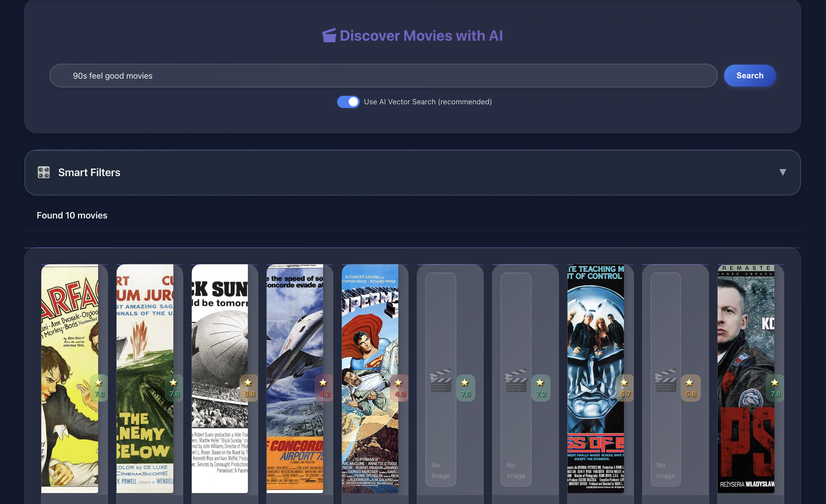Click the Smart Filters controller icon

(44, 172)
